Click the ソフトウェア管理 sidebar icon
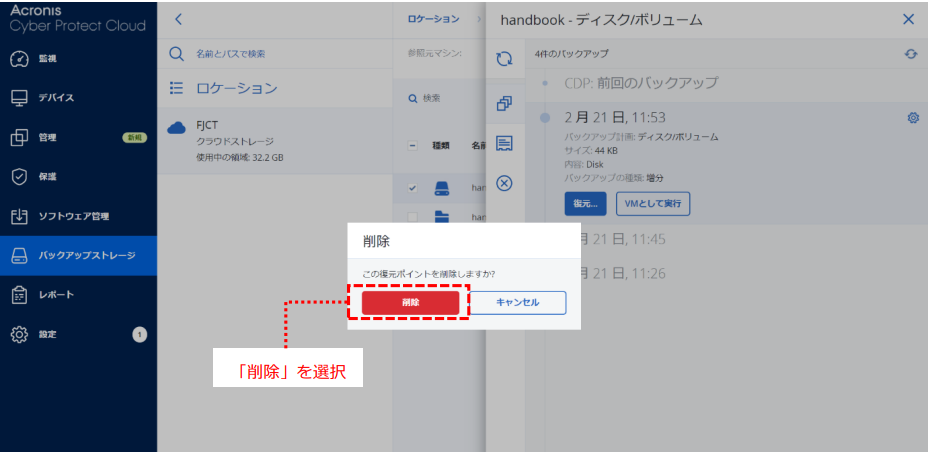The image size is (930, 454). 19,216
